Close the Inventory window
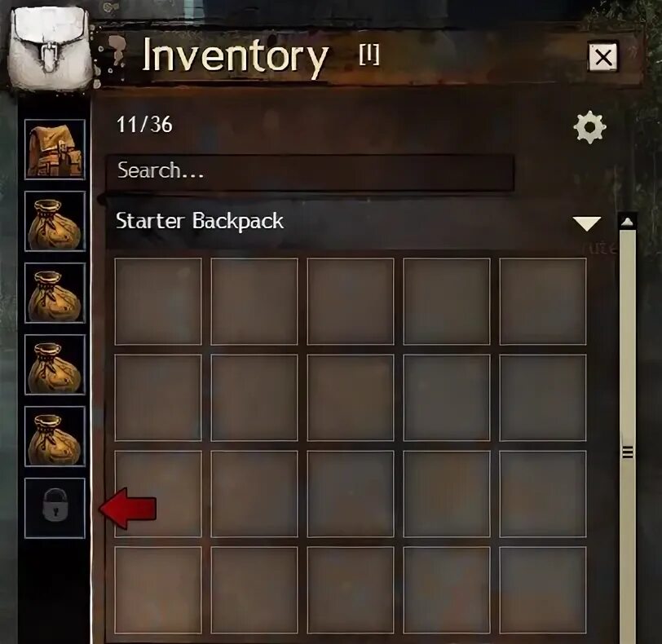 click(x=603, y=57)
